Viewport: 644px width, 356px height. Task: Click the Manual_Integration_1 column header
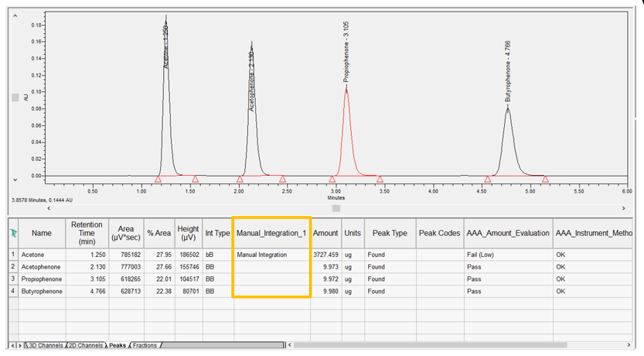[271, 233]
